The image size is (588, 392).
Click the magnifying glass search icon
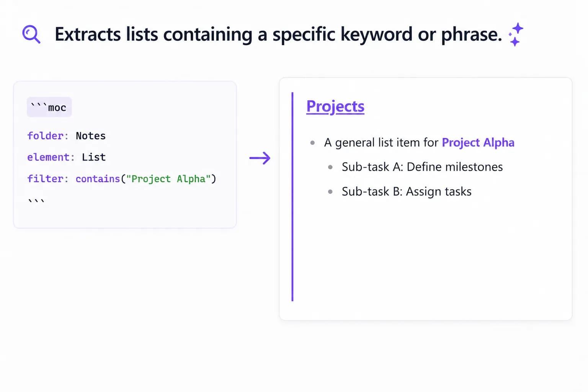click(31, 34)
